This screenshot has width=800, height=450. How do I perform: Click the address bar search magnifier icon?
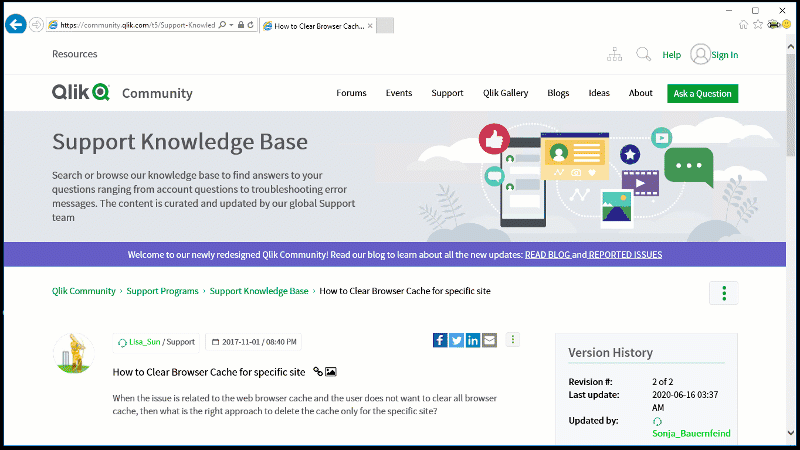(x=222, y=24)
